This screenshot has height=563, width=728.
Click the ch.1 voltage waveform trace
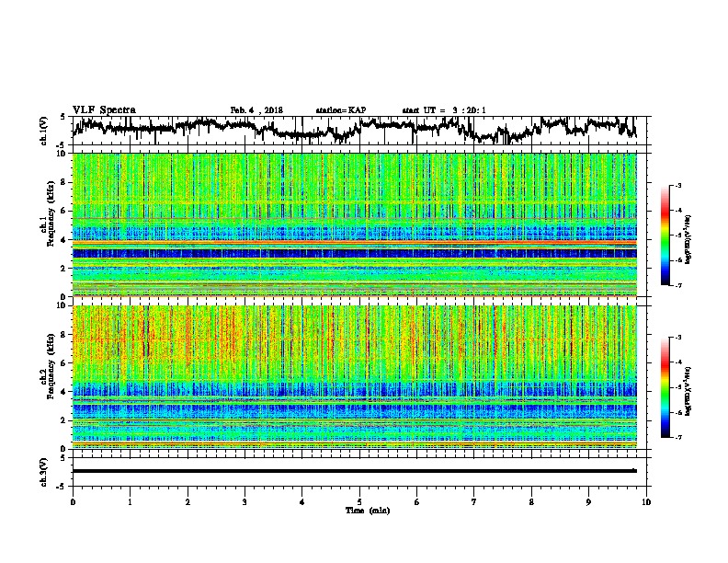tap(354, 130)
